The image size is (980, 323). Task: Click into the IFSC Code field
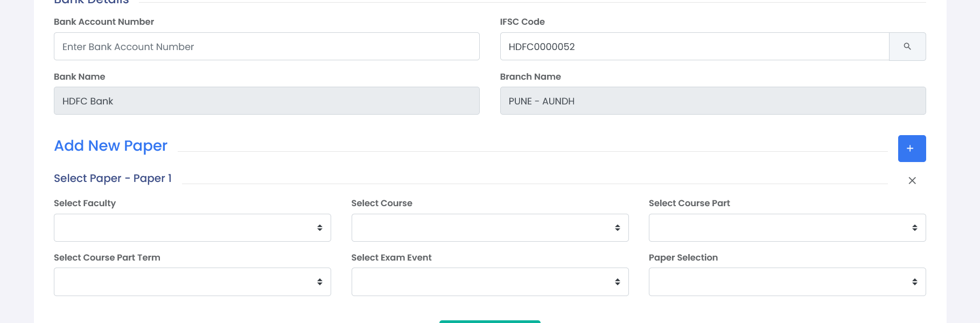coord(695,46)
